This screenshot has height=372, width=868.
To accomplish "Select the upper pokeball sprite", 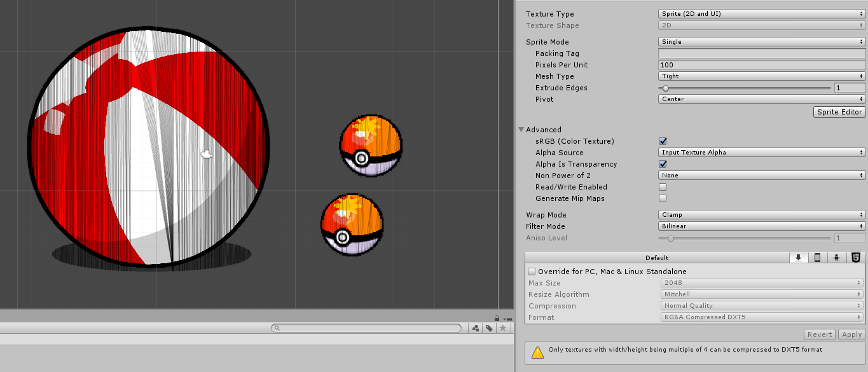I will 371,146.
